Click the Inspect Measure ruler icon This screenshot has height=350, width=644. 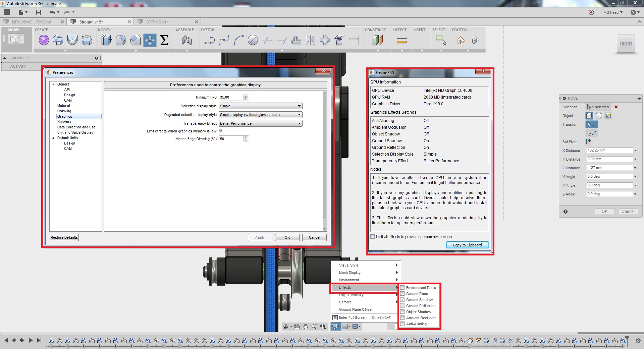401,41
